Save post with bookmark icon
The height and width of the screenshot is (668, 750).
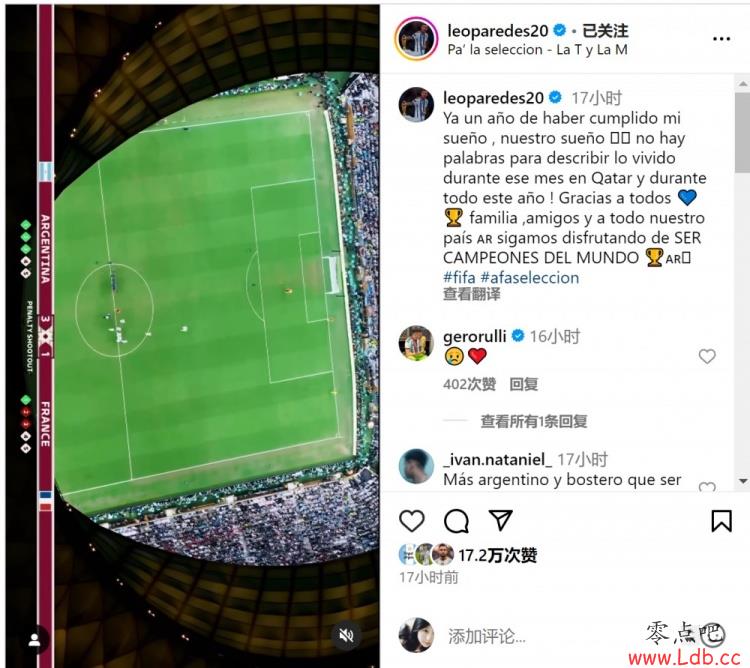point(721,521)
